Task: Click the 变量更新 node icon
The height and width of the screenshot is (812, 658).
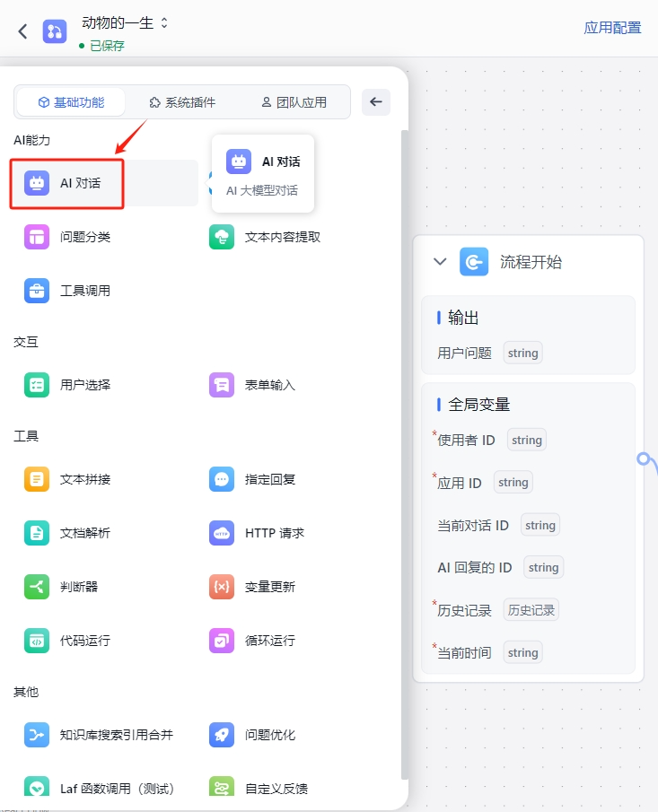Action: coord(222,588)
